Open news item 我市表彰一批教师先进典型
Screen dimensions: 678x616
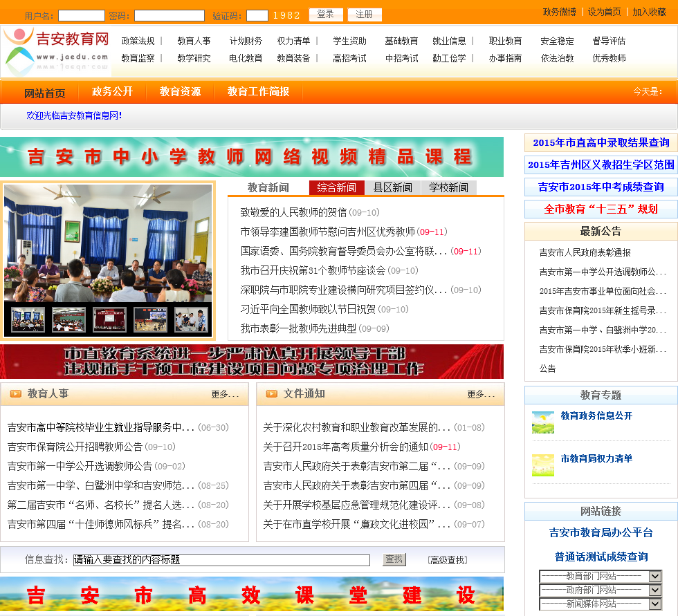(x=298, y=328)
